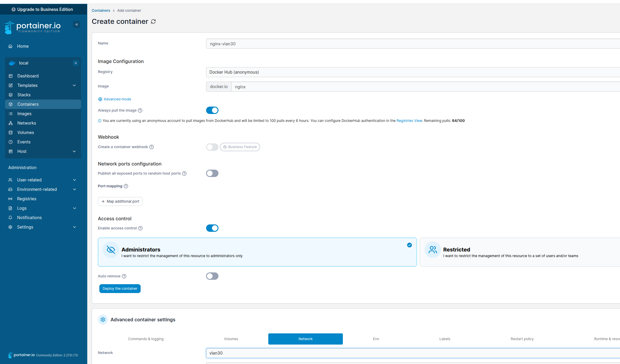Open the Registries View link

pos(409,120)
